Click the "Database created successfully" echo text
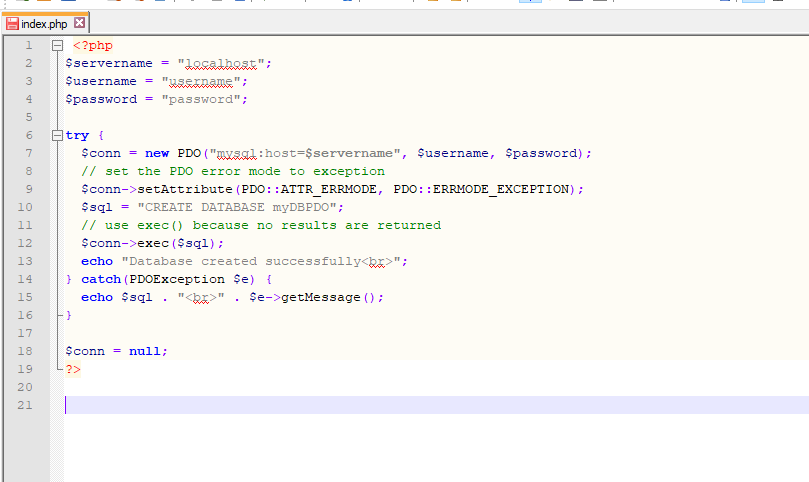809x482 pixels. (240, 261)
